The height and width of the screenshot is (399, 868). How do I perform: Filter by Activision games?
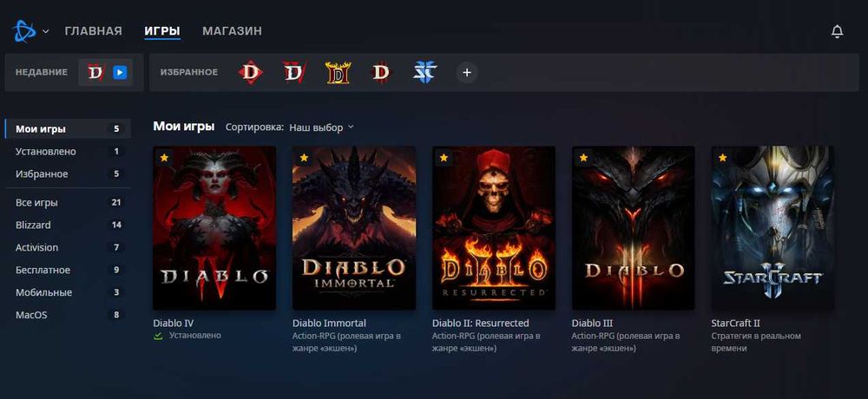[68, 247]
